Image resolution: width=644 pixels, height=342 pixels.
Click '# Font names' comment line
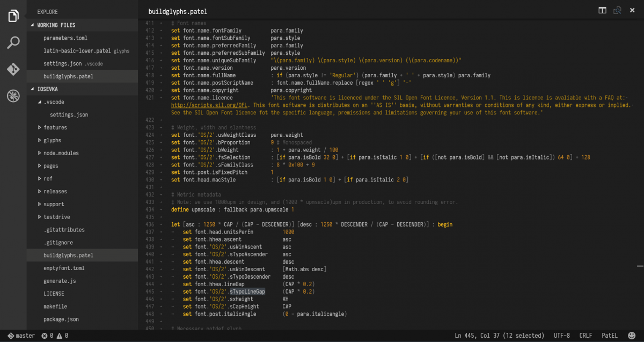tap(188, 23)
